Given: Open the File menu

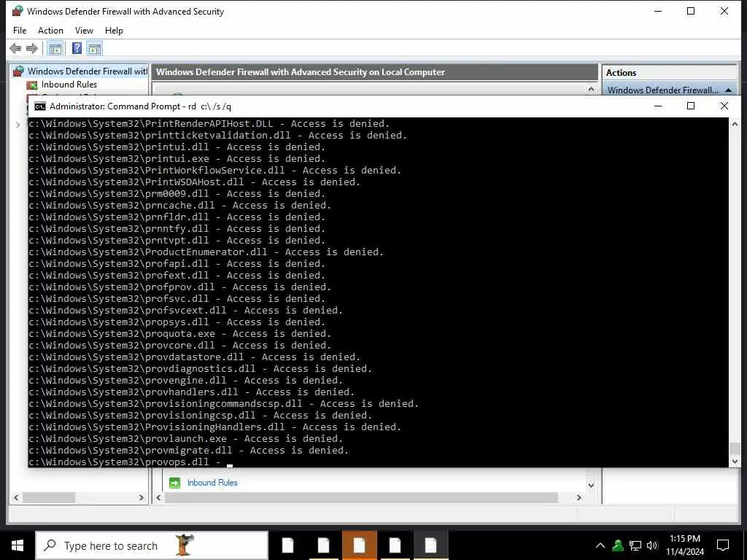Looking at the screenshot, I should click(20, 31).
